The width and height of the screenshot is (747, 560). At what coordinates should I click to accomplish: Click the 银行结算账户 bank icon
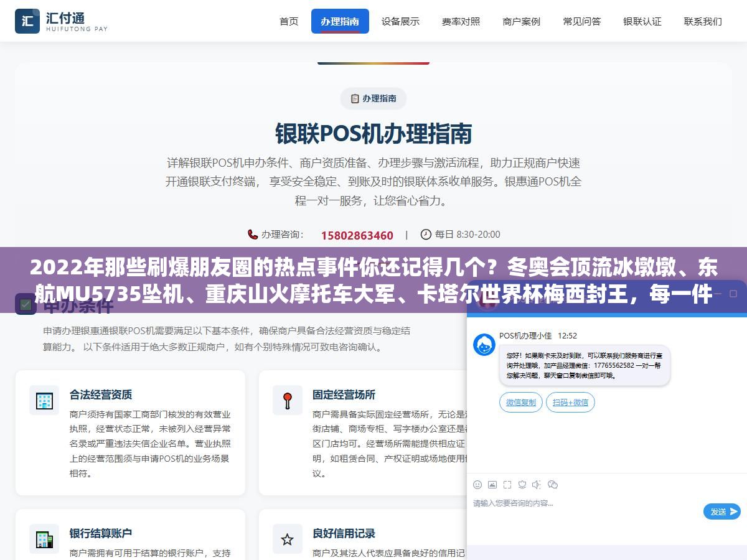click(44, 539)
